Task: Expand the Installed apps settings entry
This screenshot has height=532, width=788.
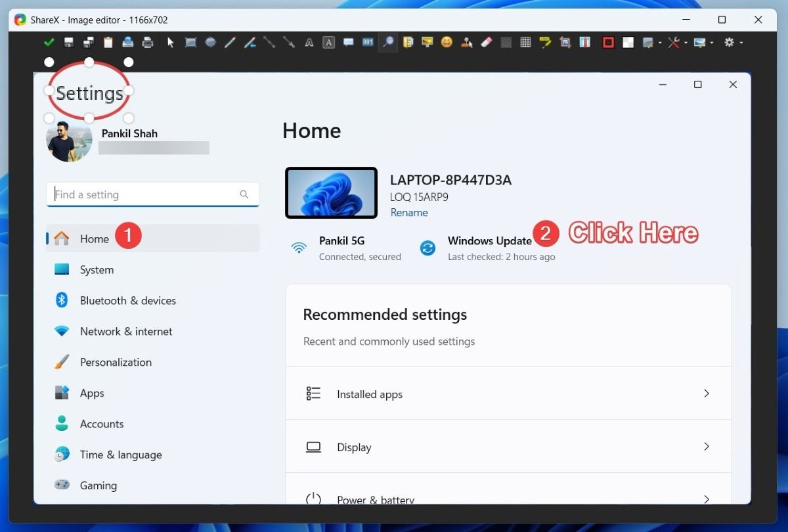Action: click(508, 393)
